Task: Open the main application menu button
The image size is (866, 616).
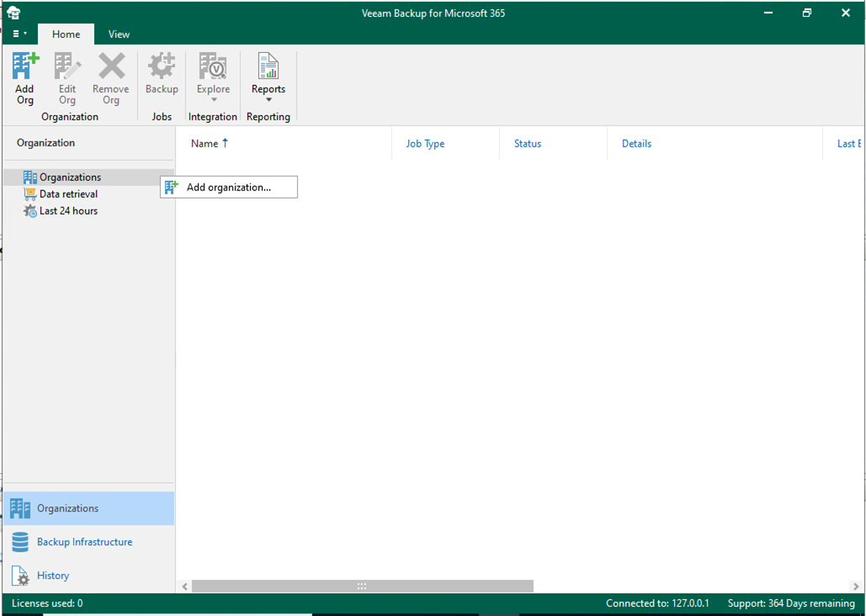Action: (19, 34)
